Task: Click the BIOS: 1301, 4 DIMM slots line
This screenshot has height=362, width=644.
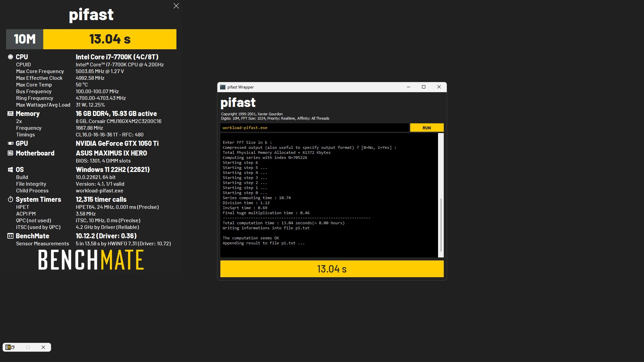Action: [x=103, y=161]
